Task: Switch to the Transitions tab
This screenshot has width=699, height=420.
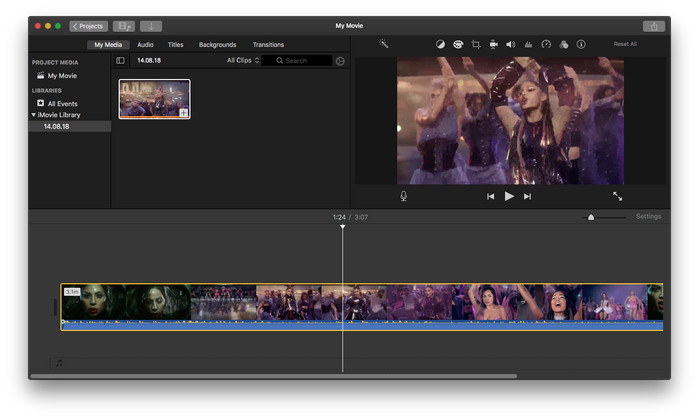Action: [268, 45]
